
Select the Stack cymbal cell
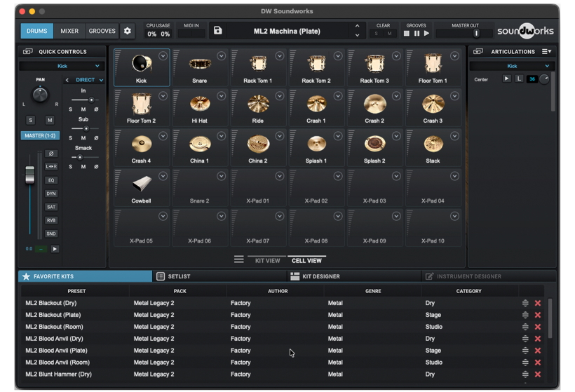(433, 147)
